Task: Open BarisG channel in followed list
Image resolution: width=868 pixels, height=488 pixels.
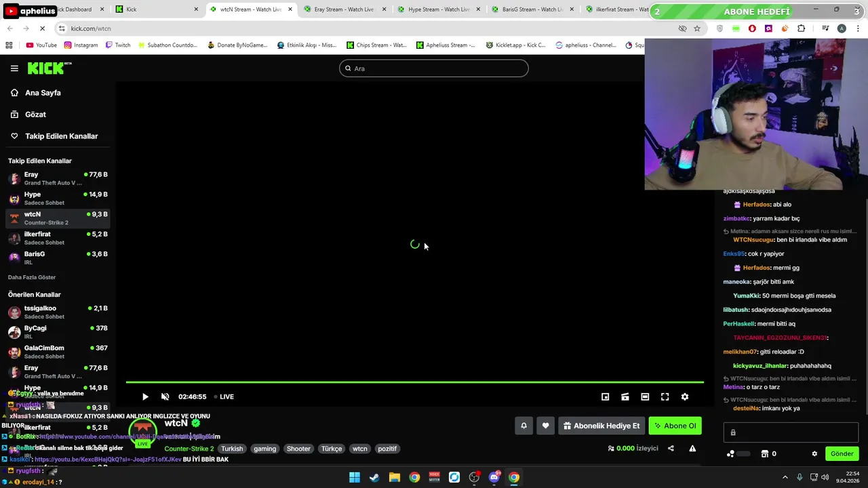Action: pyautogui.click(x=58, y=258)
